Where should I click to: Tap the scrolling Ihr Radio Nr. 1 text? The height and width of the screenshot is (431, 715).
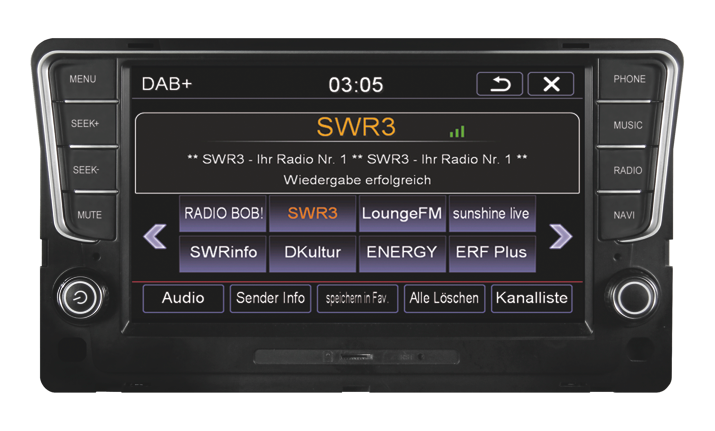(x=357, y=159)
